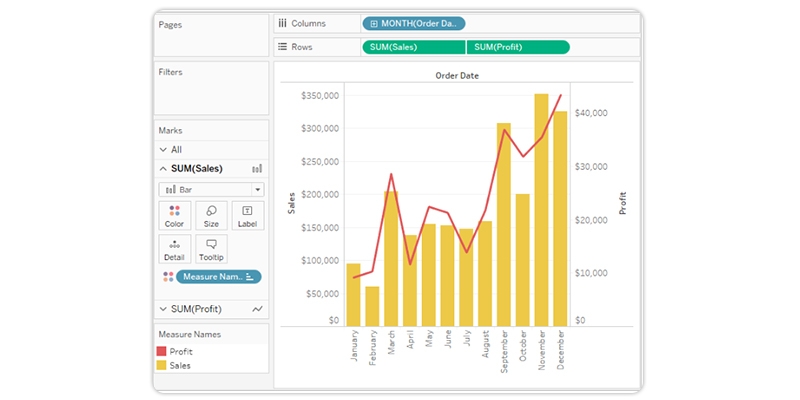Click color dots icon left of Measure Names pill
Screen dimensions: 800x400
[167, 277]
